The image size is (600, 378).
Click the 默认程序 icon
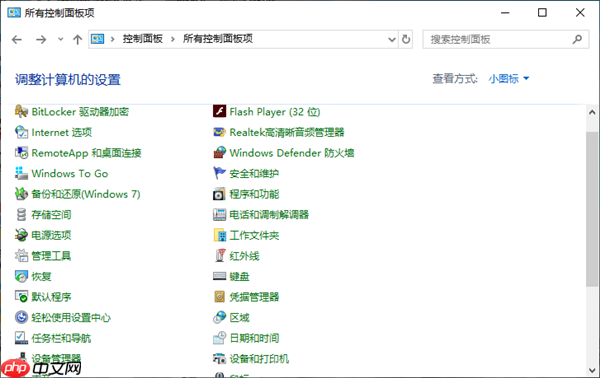21,297
